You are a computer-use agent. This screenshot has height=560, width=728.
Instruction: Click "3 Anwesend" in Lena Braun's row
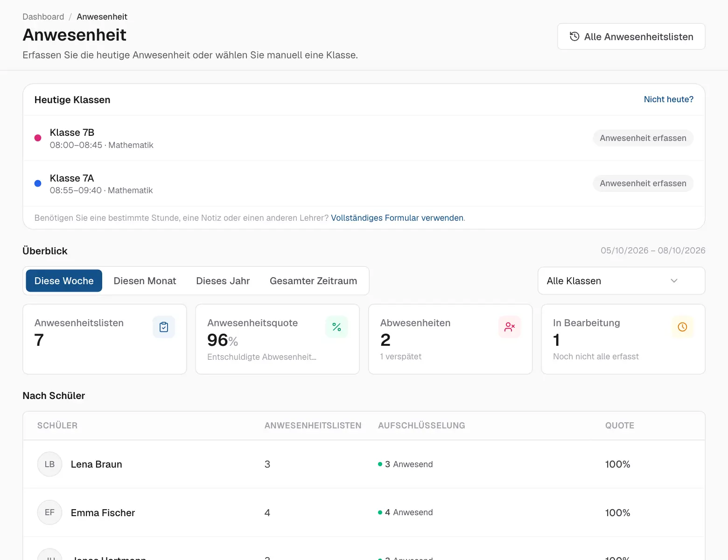click(406, 464)
